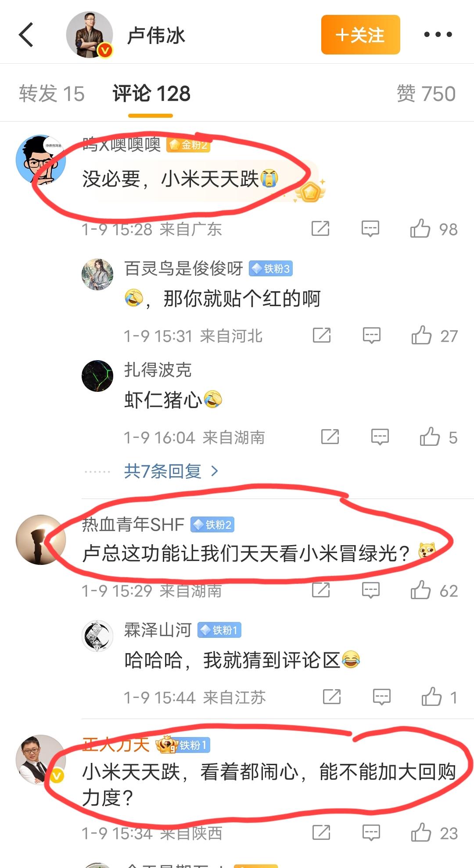Open 扎得波克's profile via username
The height and width of the screenshot is (868, 474).
click(158, 370)
